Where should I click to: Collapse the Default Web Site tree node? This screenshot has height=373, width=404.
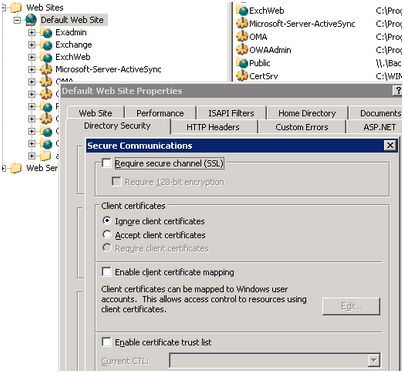[17, 20]
